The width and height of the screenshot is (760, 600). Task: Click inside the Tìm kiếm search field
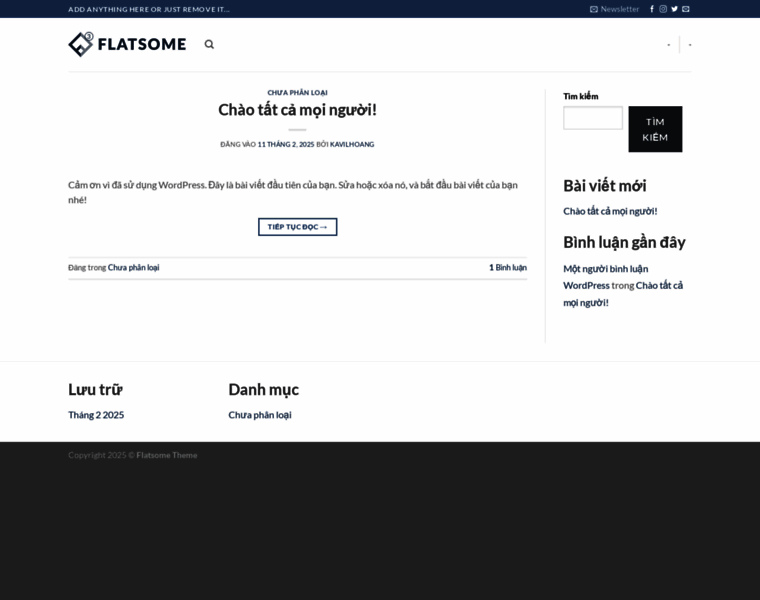click(x=592, y=118)
